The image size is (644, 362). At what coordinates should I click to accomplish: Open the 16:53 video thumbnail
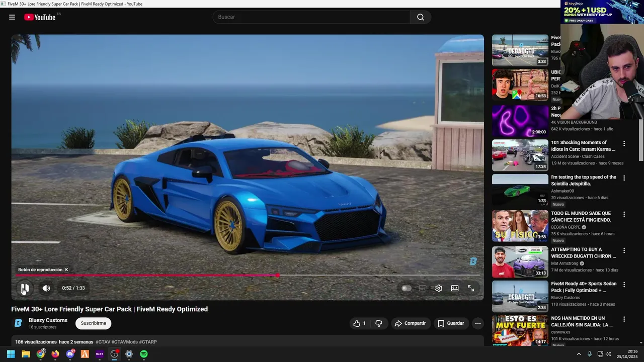(x=520, y=84)
